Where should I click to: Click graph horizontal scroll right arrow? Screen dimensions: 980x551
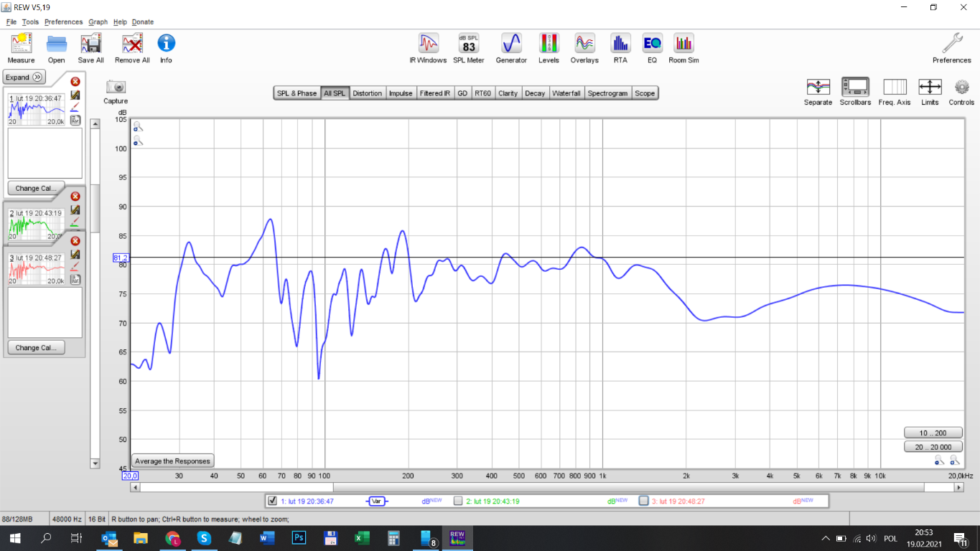[958, 487]
